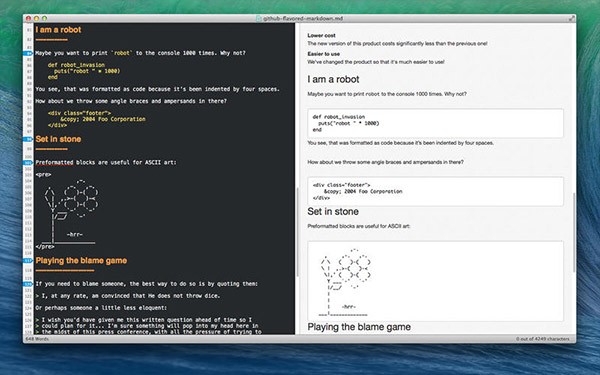Click the green zoom window button
Viewport: 600px width, 375px height.
[44, 18]
